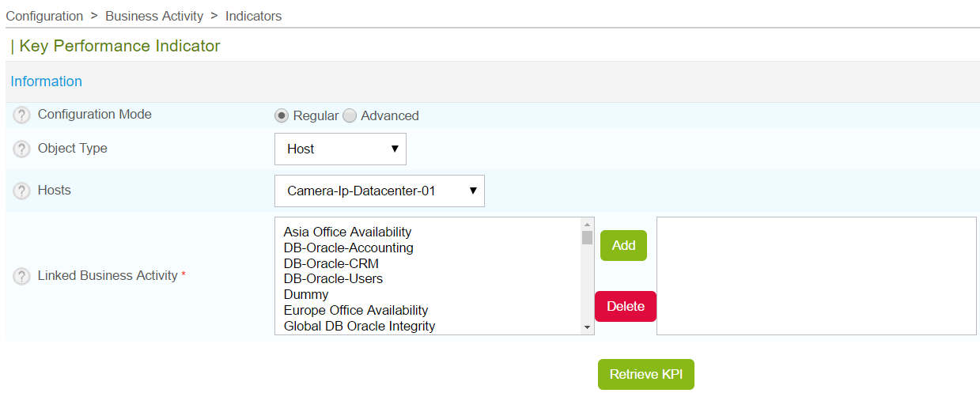Select the Regular configuration mode radio

point(281,115)
